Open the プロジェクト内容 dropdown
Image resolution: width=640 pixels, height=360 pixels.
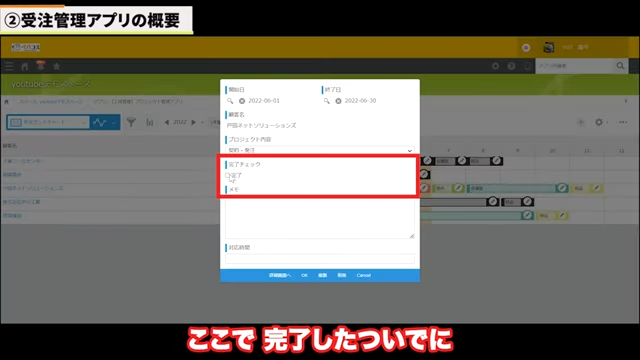(320, 150)
